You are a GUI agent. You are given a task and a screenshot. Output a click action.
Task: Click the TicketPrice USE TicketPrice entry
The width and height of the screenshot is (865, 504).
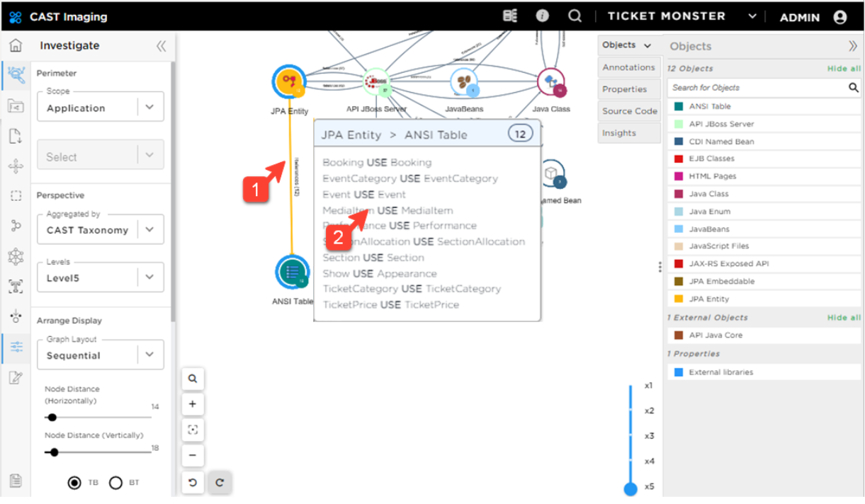391,305
